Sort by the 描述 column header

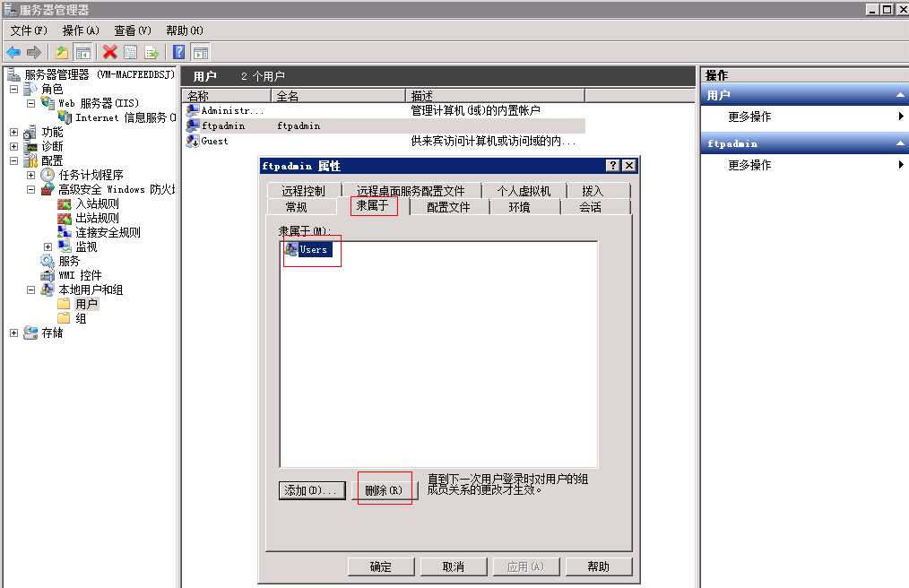tap(495, 96)
